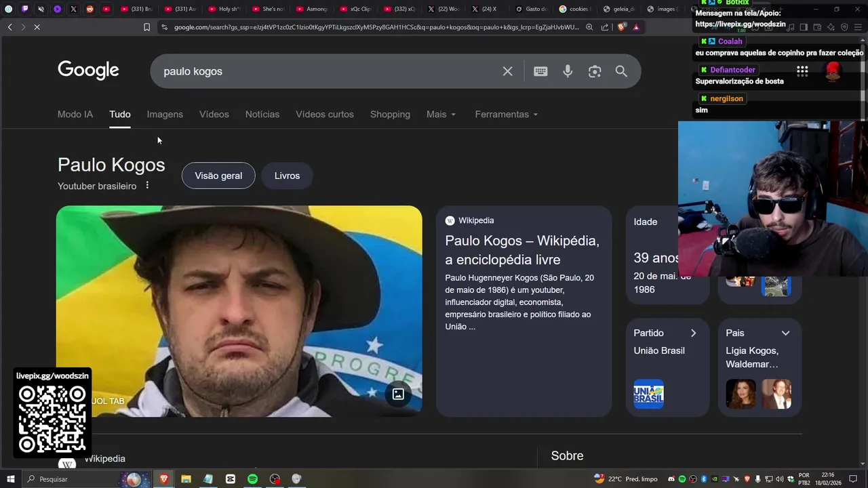Click the Google logo
Viewport: 868px width, 488px height.
(88, 70)
